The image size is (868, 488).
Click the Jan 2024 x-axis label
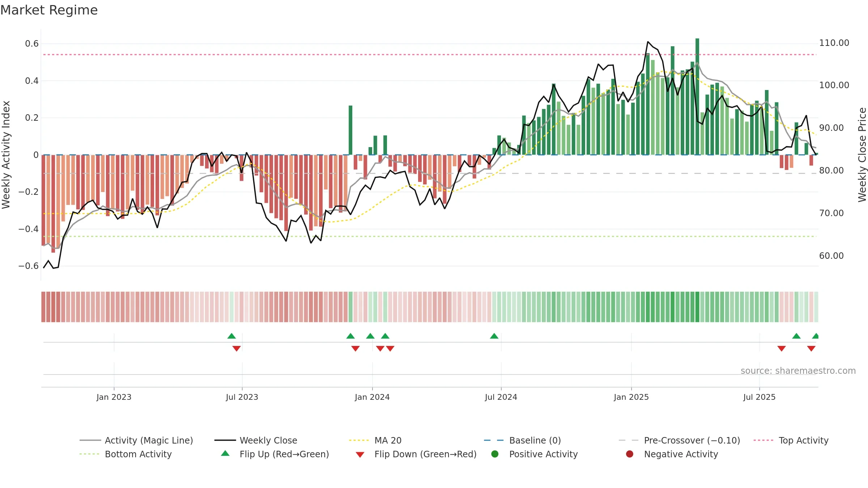coord(372,397)
